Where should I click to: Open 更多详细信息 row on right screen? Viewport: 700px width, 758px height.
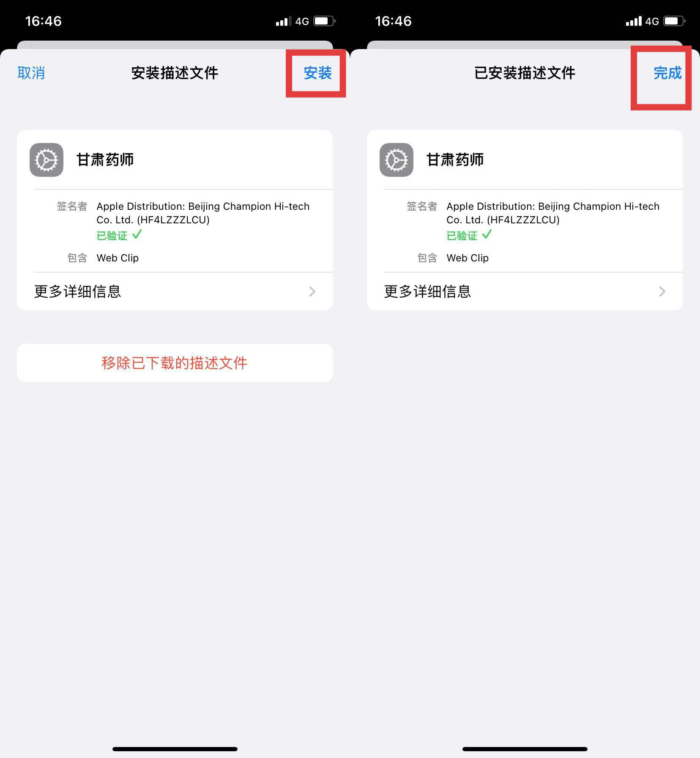(525, 291)
